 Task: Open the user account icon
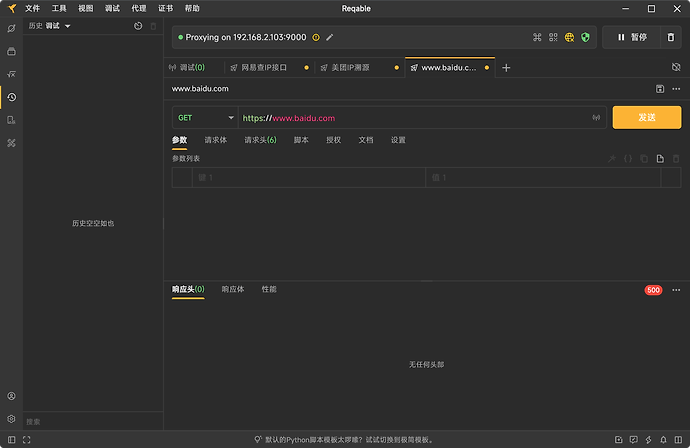pos(11,396)
